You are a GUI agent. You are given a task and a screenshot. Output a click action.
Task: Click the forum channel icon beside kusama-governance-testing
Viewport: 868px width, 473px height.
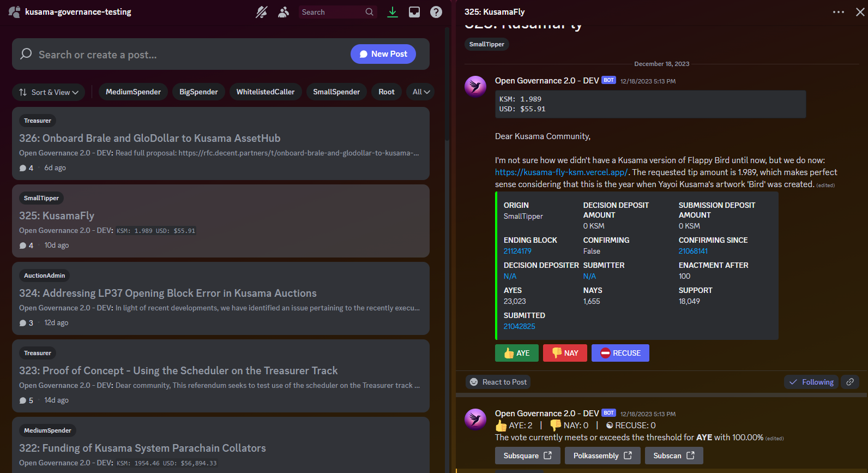15,12
